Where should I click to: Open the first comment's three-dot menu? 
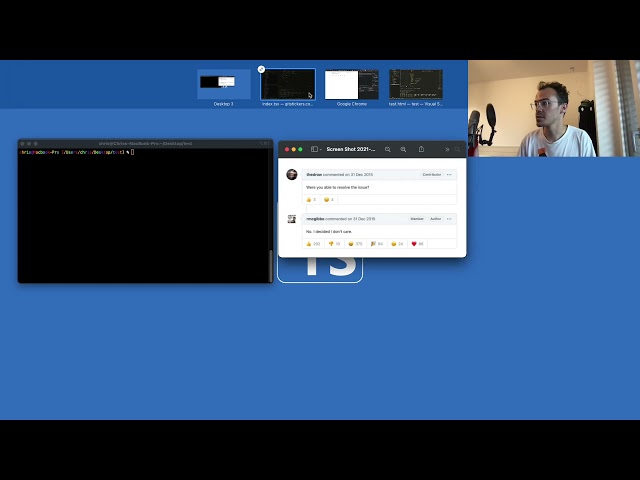coord(449,175)
